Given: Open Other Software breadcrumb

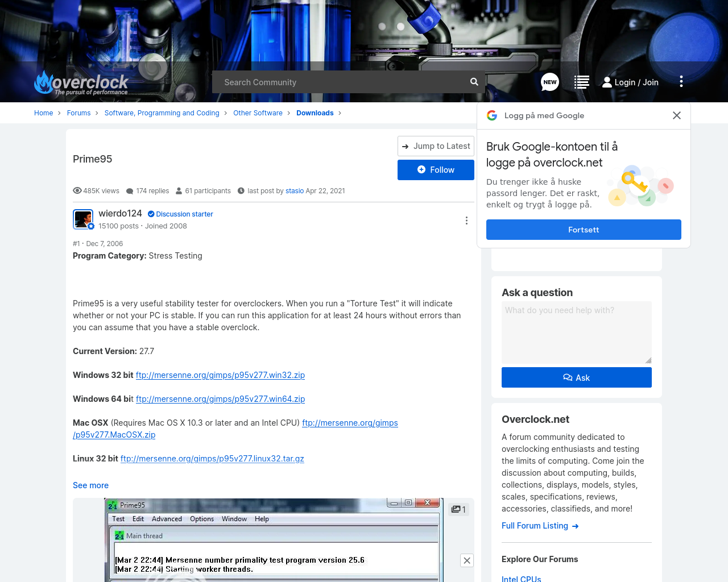Looking at the screenshot, I should [258, 113].
